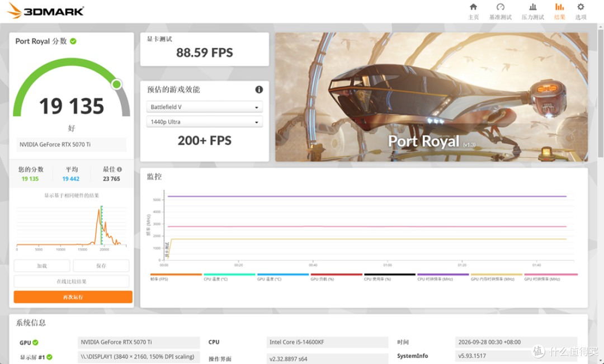
Task: Click the purple CPU clock line in chart
Action: 366,196
